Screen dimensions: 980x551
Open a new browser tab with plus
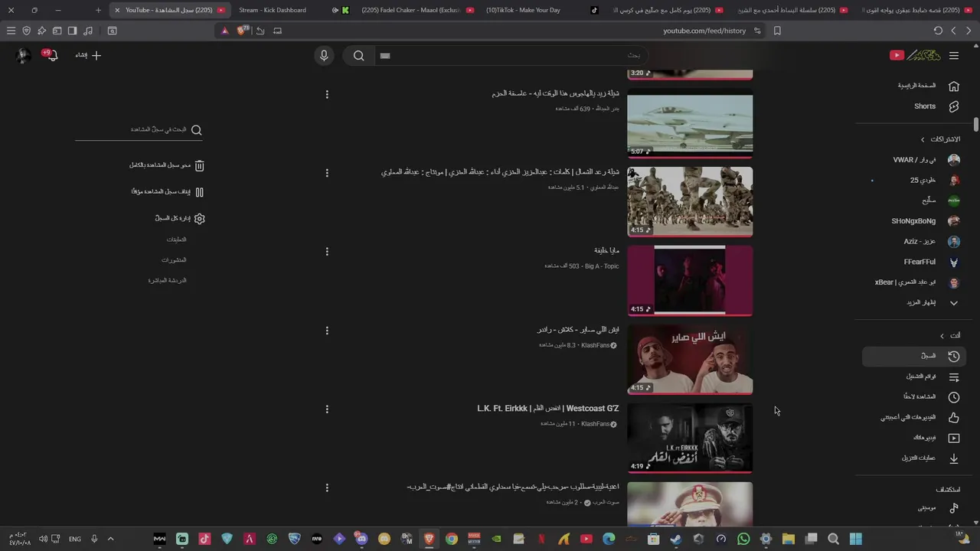pos(98,10)
